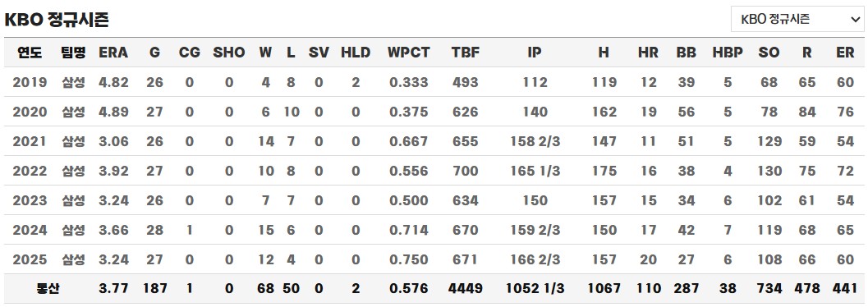Select the 통산 career totals row label
This screenshot has width=868, height=307.
[x=48, y=288]
